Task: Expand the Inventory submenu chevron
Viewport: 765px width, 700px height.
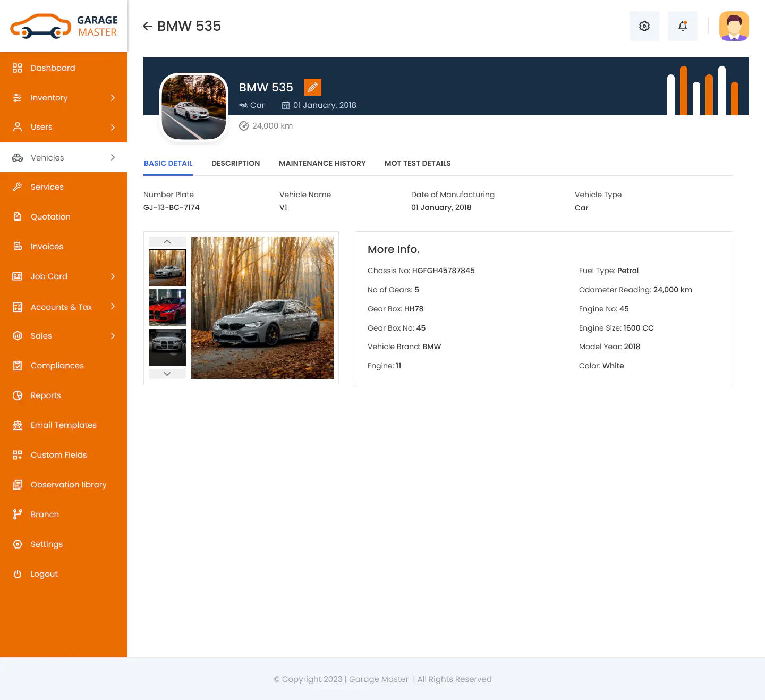Action: click(x=113, y=98)
